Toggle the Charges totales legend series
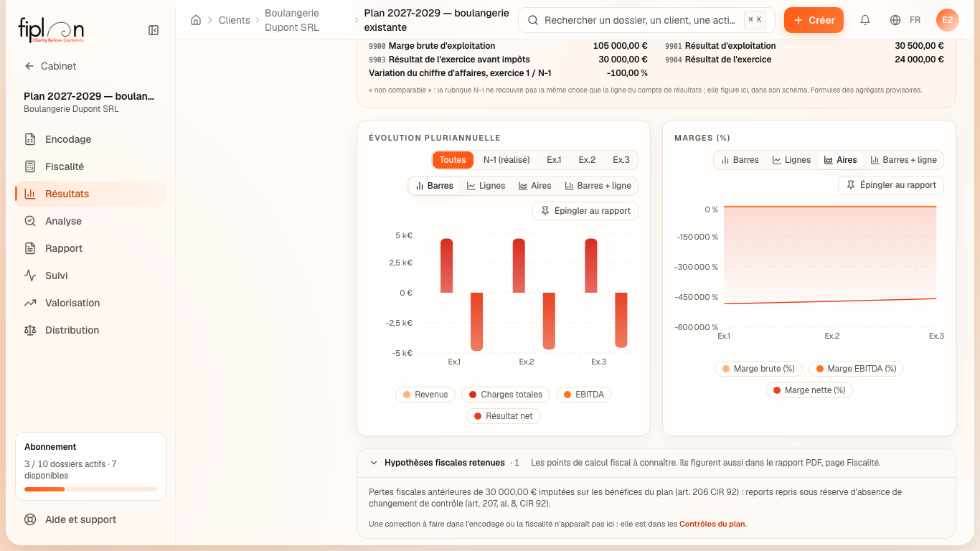The height and width of the screenshot is (551, 980). click(x=506, y=395)
